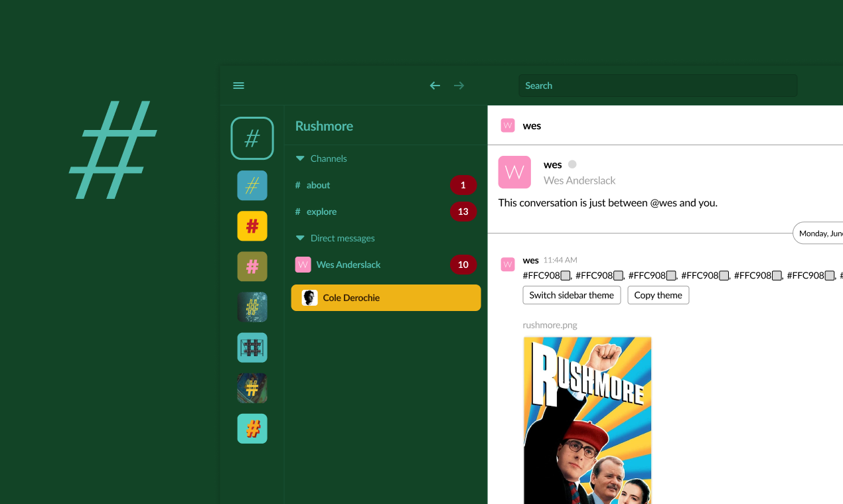Click into the Search field

[658, 86]
